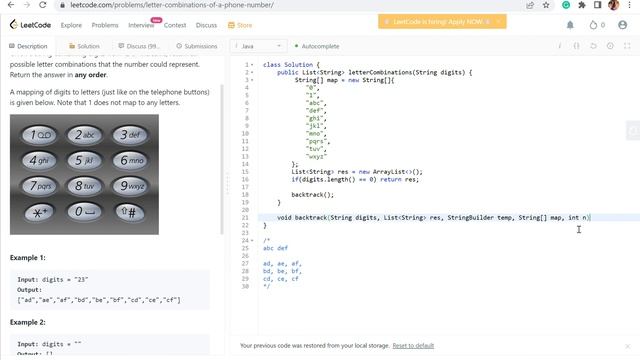The height and width of the screenshot is (360, 640).
Task: Click the 'abc def' comment line
Action: pyautogui.click(x=275, y=248)
